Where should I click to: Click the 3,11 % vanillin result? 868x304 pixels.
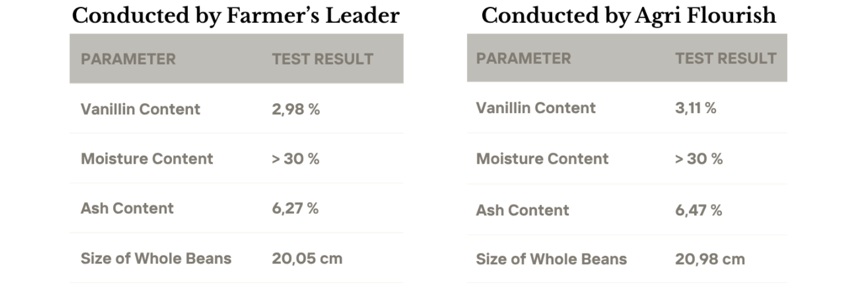(x=695, y=108)
